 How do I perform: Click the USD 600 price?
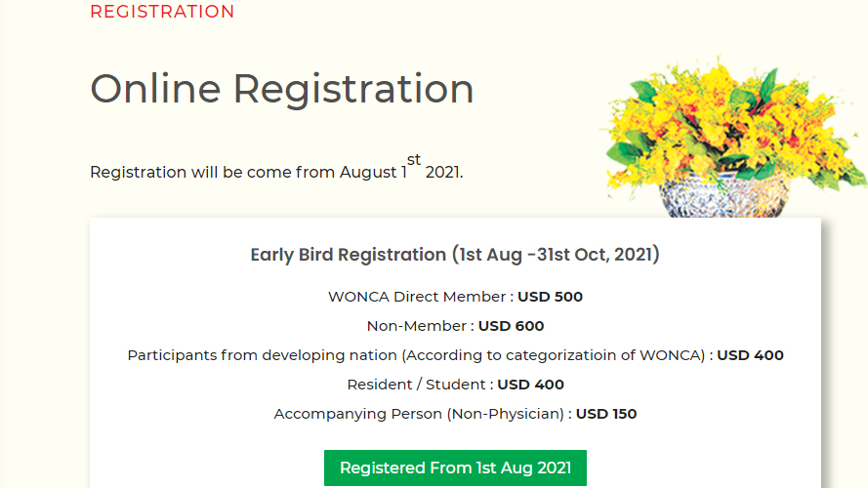511,326
